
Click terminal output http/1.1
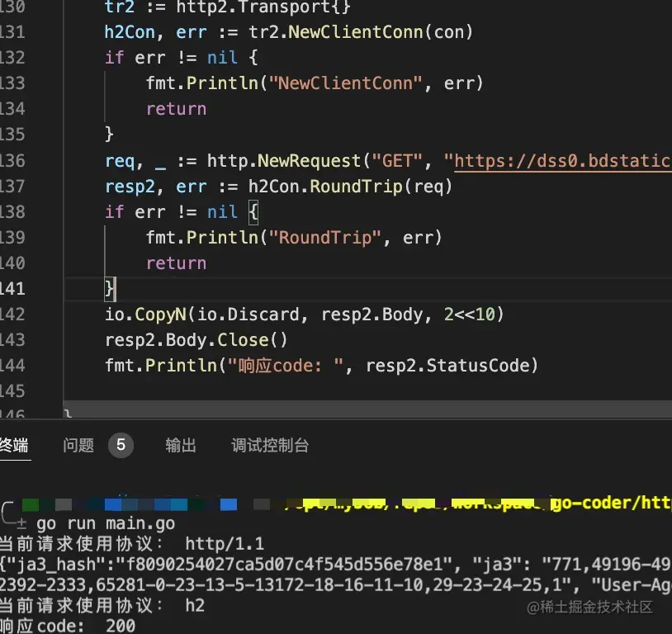tap(225, 544)
